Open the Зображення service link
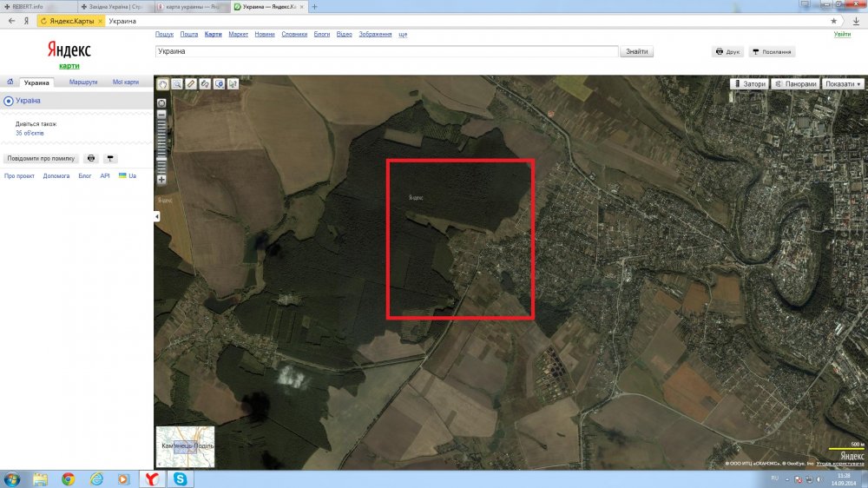Image resolution: width=868 pixels, height=488 pixels. pos(375,35)
